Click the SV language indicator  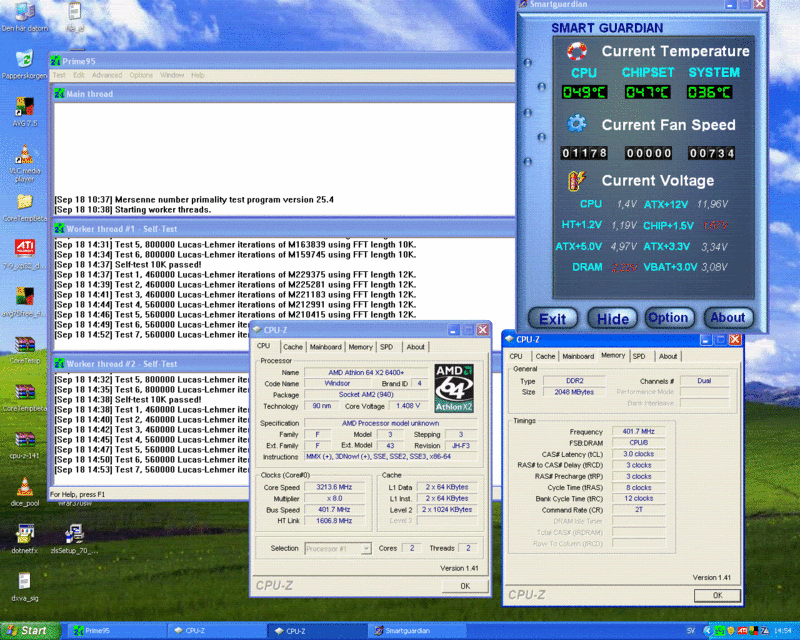point(690,631)
